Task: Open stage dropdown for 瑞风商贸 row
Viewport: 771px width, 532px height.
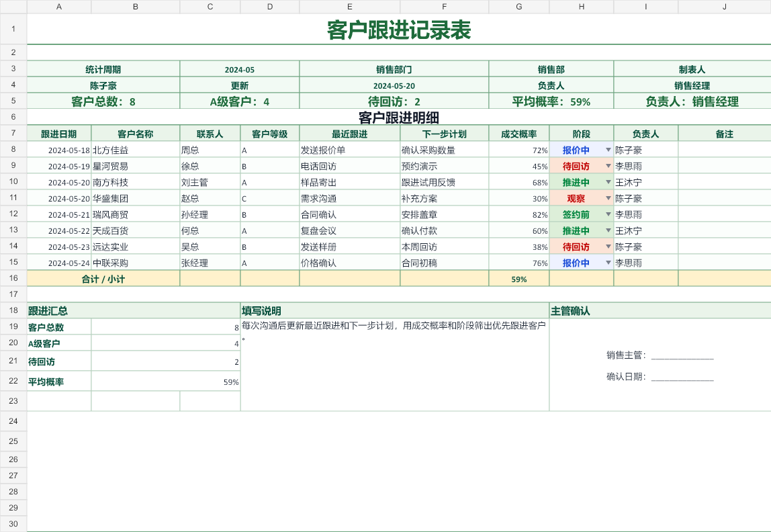Action: pyautogui.click(x=608, y=214)
